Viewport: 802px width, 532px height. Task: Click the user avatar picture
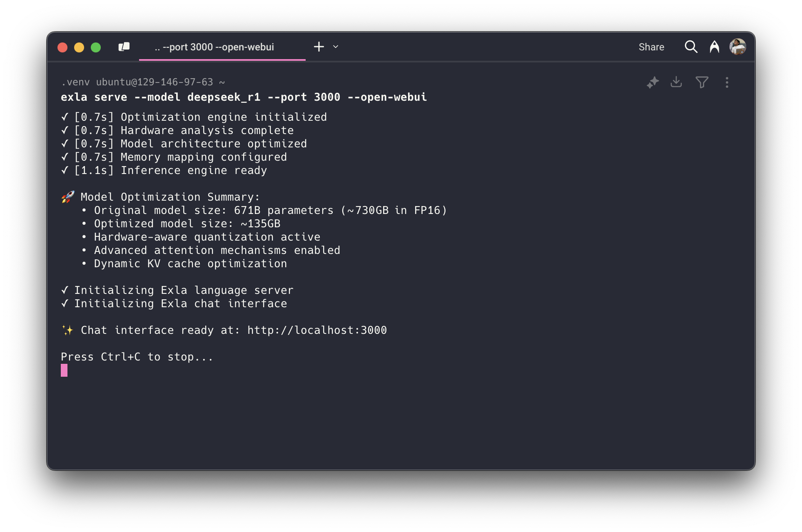(737, 47)
